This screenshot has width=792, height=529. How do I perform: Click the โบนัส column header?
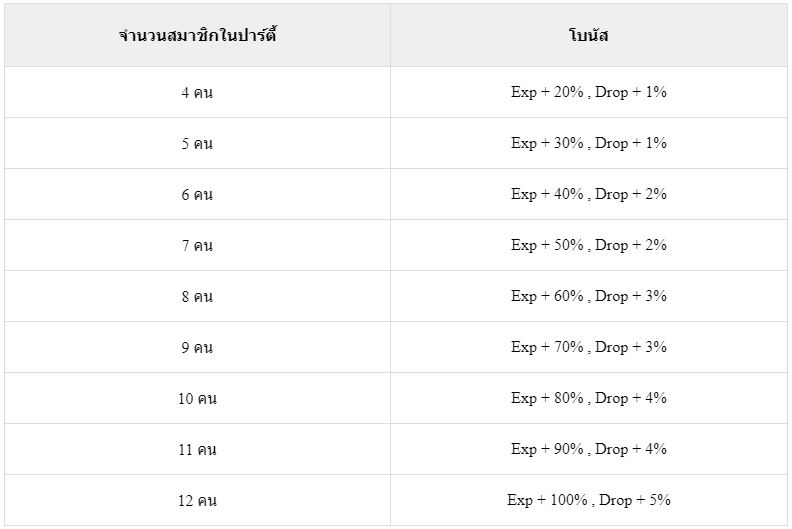coord(588,35)
